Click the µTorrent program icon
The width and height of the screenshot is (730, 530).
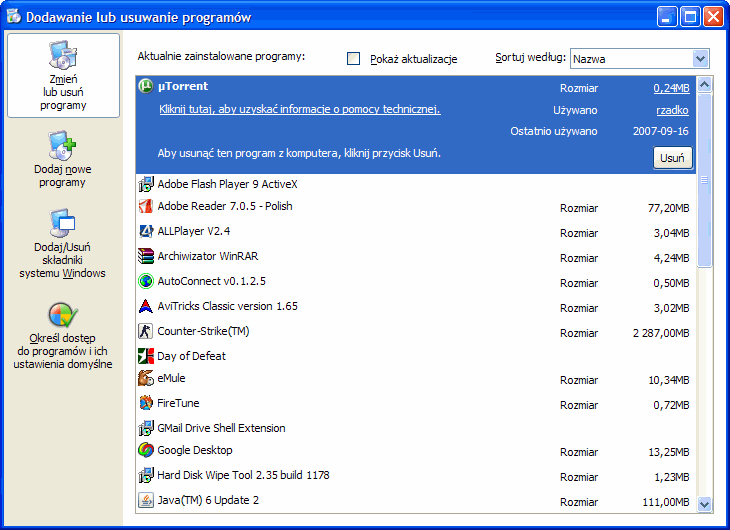(146, 86)
